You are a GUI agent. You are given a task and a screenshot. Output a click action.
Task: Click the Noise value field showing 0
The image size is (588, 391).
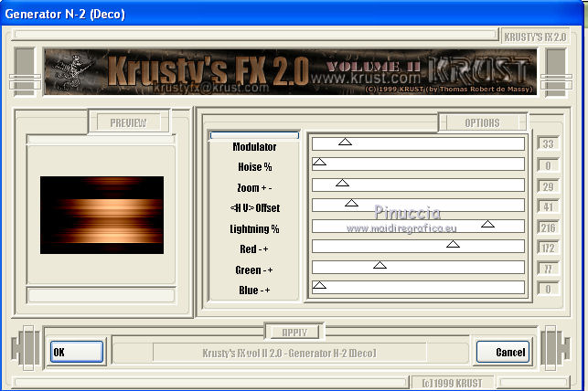click(549, 165)
